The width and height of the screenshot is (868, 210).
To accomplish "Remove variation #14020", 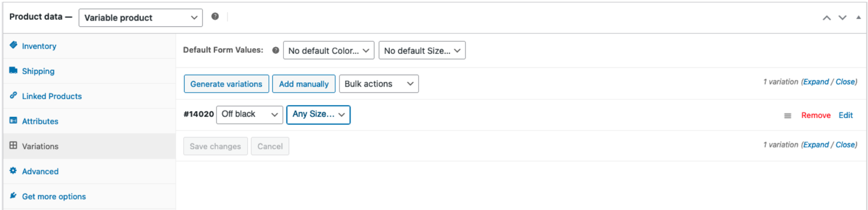I will click(816, 115).
